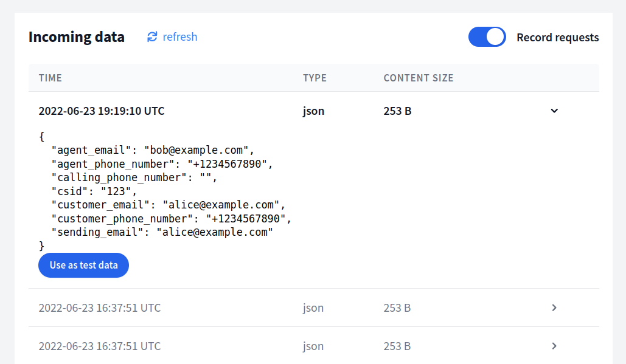Click the refresh link text
The height and width of the screenshot is (364, 626).
coord(180,37)
